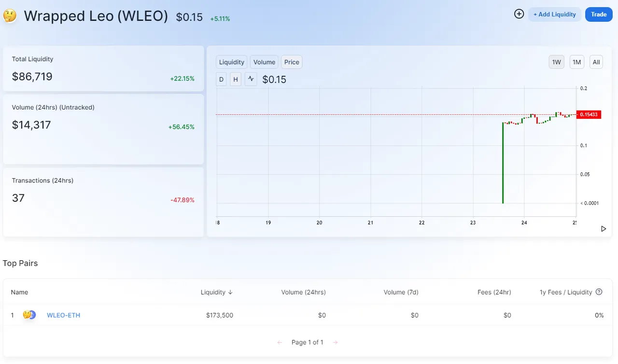Click the 37 transactions count

[x=18, y=198]
